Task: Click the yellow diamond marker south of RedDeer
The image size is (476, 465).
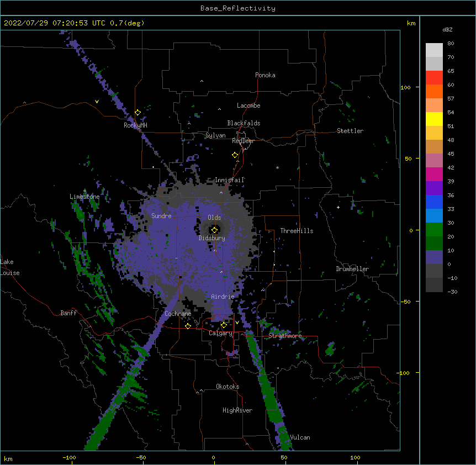Action: click(235, 155)
